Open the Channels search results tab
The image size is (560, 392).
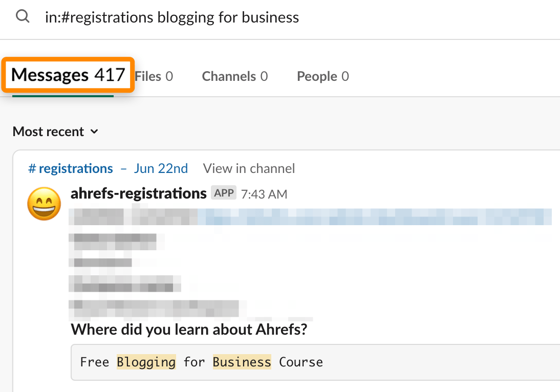pos(234,76)
